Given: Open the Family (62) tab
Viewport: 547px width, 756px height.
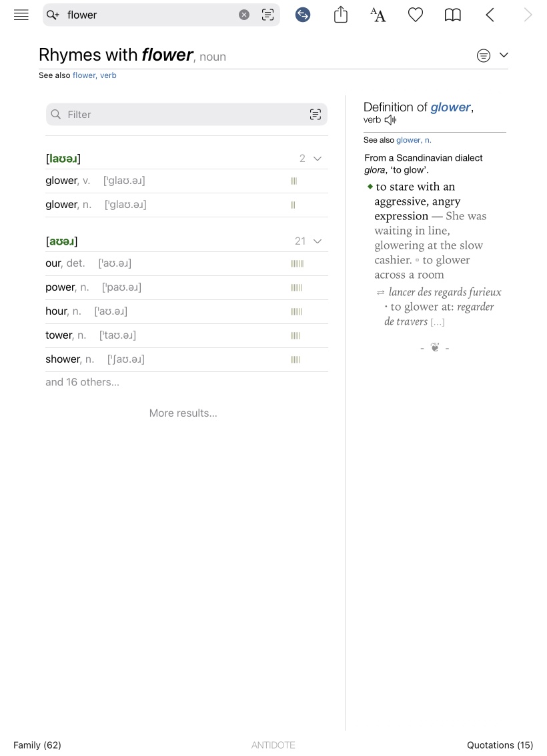Looking at the screenshot, I should 37,745.
